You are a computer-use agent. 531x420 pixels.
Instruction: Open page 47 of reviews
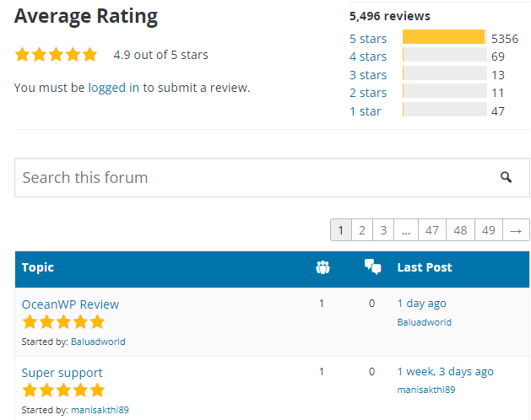pyautogui.click(x=432, y=230)
